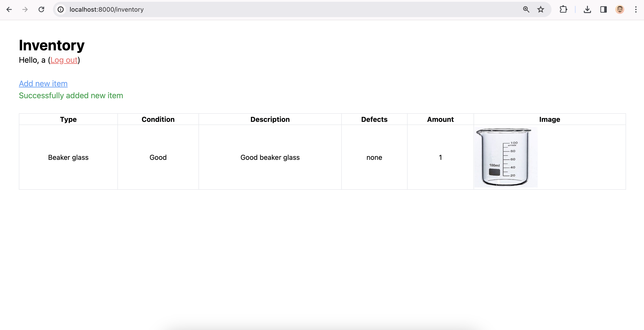
Task: Click the Add new item link
Action: coord(43,84)
